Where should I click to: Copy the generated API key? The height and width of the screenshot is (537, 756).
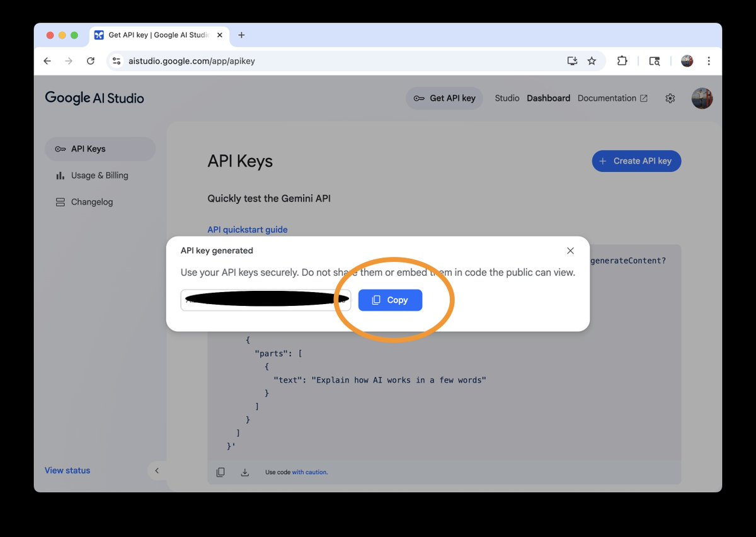coord(390,300)
